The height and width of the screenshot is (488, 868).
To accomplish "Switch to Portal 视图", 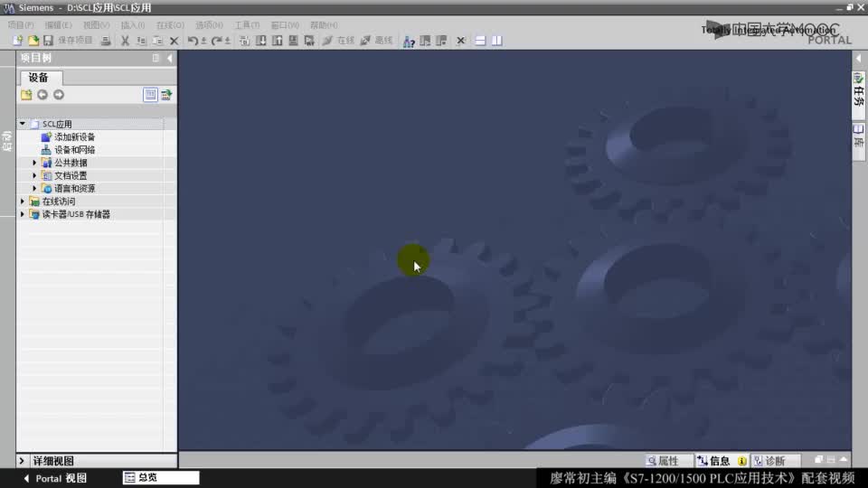I will point(56,478).
